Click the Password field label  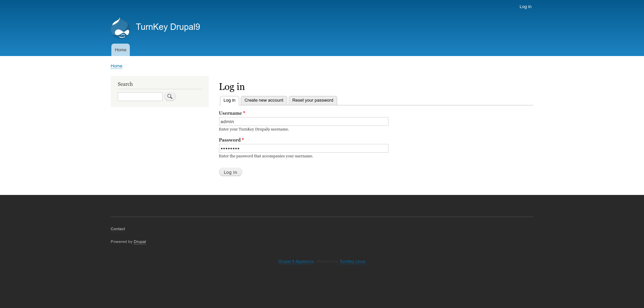tap(229, 140)
